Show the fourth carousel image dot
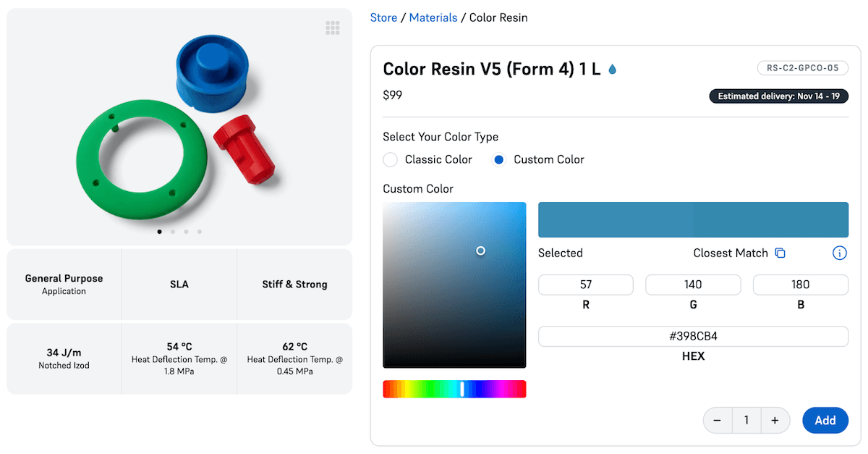 pos(199,232)
